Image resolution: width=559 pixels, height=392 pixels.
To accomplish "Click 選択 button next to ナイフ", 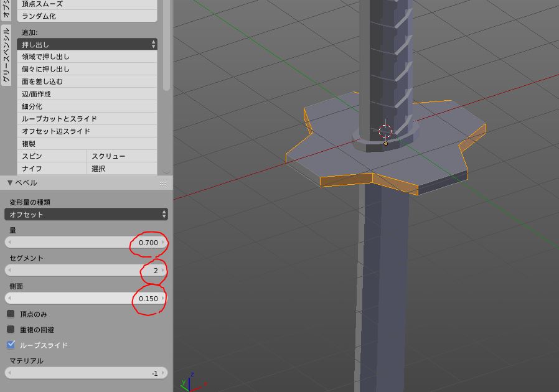I will tap(122, 169).
